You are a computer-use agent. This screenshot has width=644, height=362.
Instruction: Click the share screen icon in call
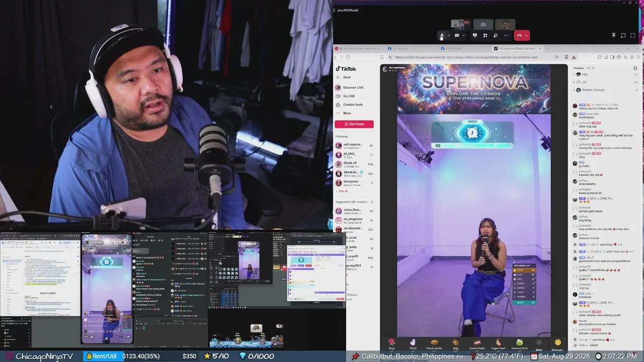(474, 36)
